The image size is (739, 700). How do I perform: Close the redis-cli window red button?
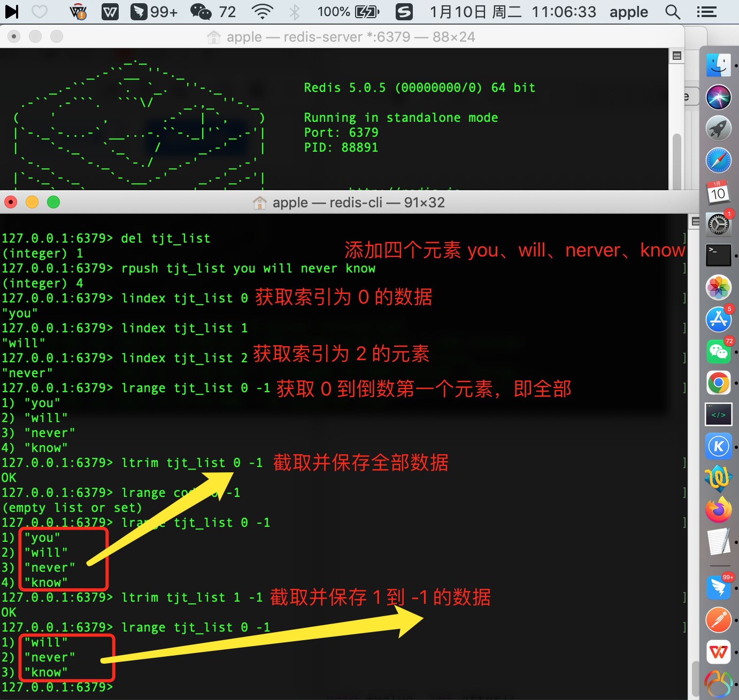[x=11, y=202]
